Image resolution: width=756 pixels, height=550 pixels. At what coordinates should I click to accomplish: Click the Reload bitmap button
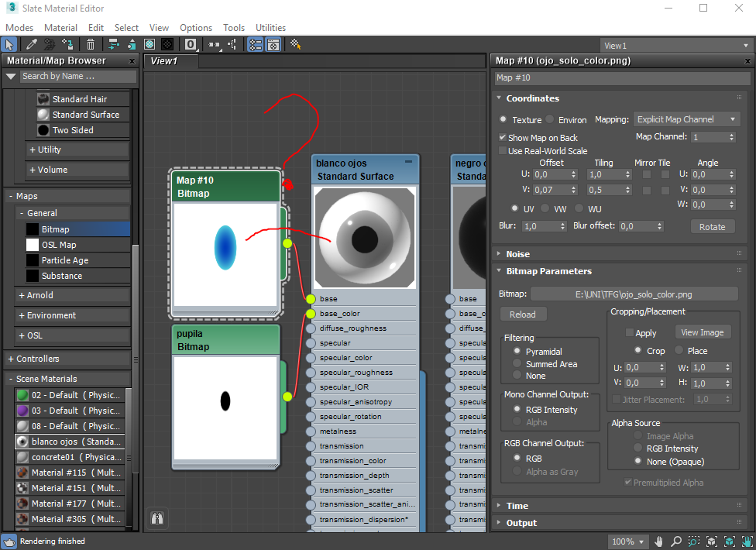(x=523, y=315)
